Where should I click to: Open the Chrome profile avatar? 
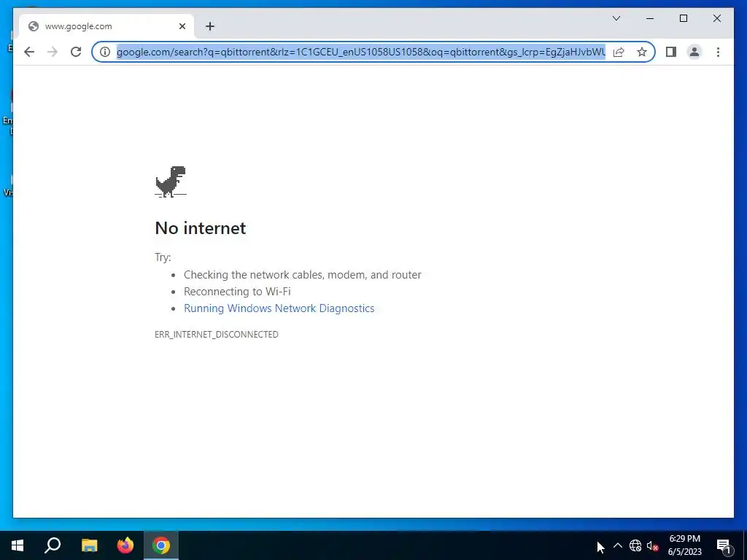pos(694,52)
